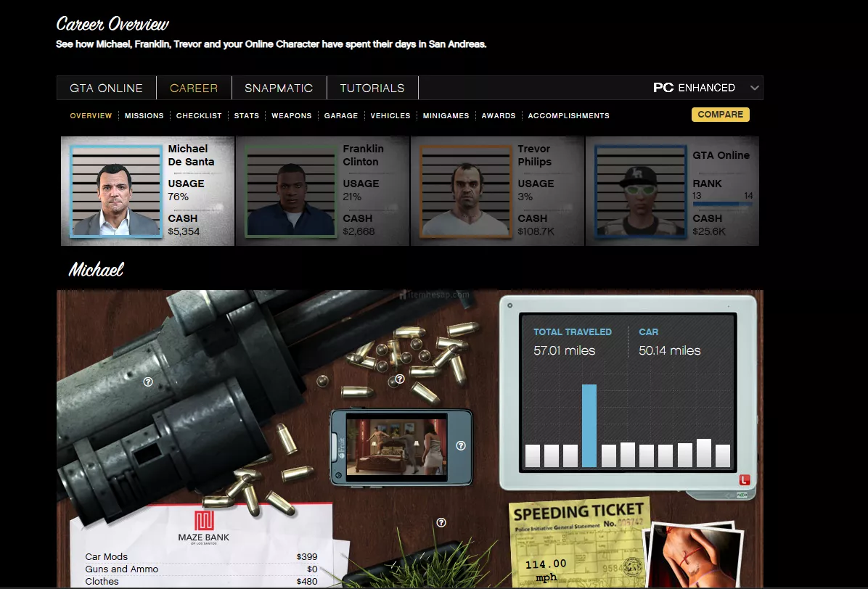This screenshot has width=868, height=589.
Task: Click the question mark icon on the shotgun
Action: [148, 382]
